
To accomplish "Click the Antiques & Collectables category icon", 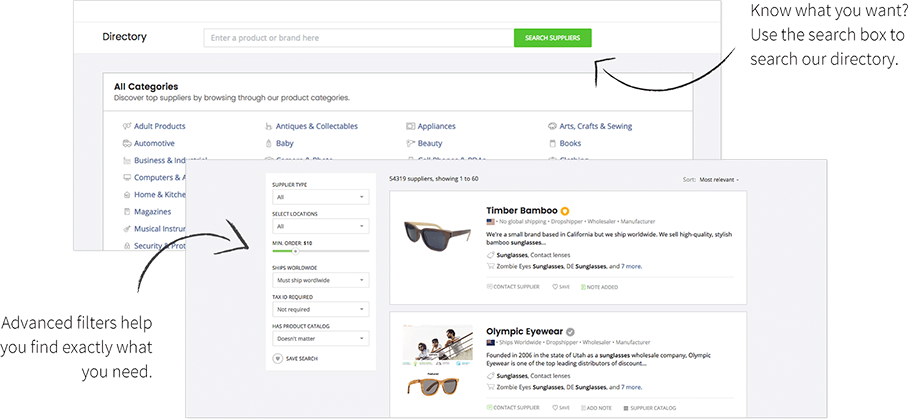I will (268, 126).
